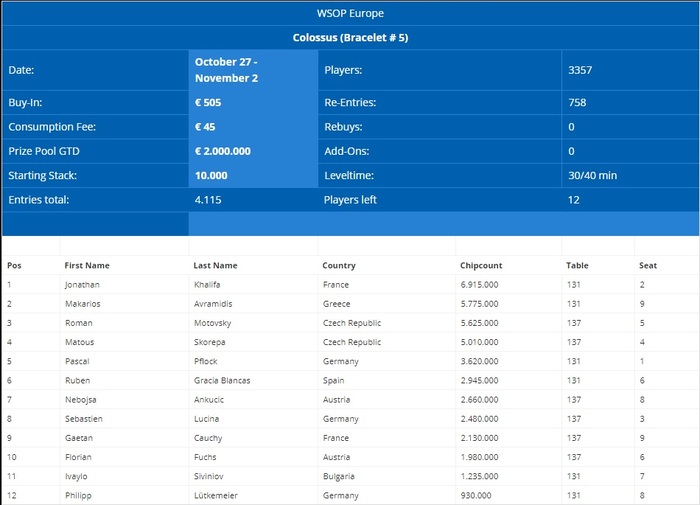Select first name 'Gaetan'
The image size is (700, 505).
click(79, 438)
